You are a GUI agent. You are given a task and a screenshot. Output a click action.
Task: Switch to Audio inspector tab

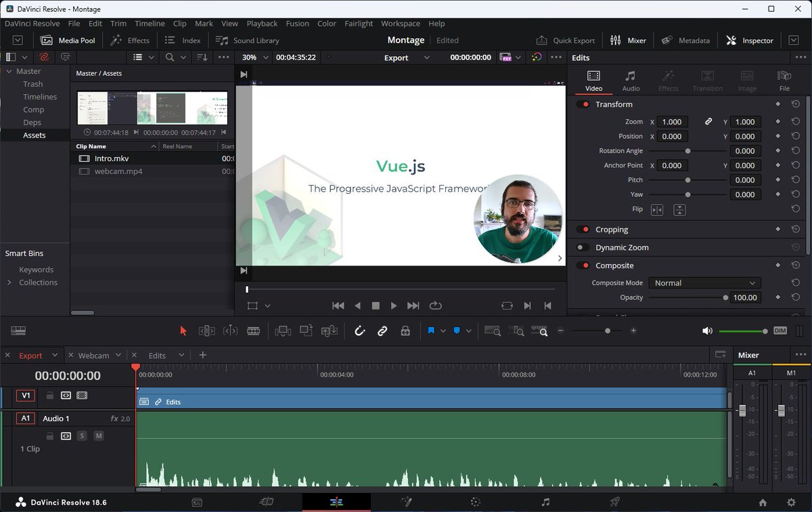[x=631, y=80]
